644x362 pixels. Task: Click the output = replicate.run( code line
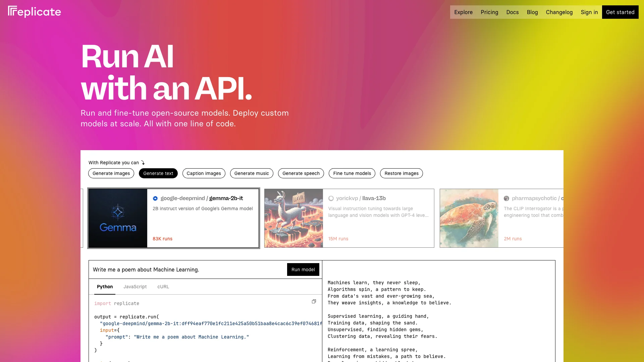point(127,317)
